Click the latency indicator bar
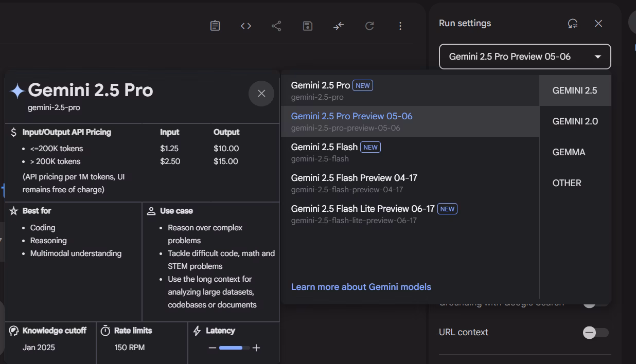 point(234,348)
